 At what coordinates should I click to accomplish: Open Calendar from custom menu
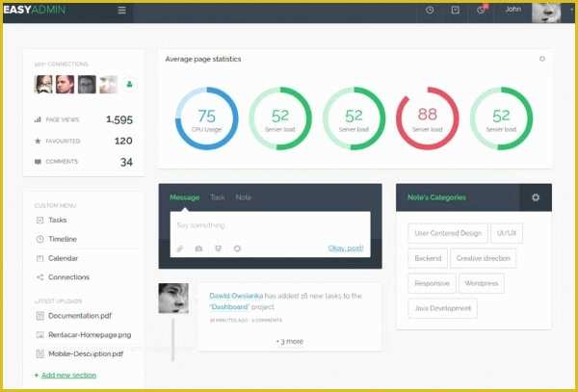coord(63,258)
